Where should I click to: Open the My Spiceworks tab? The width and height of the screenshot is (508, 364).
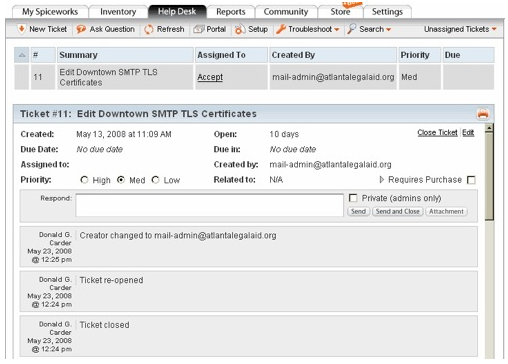[x=50, y=12]
